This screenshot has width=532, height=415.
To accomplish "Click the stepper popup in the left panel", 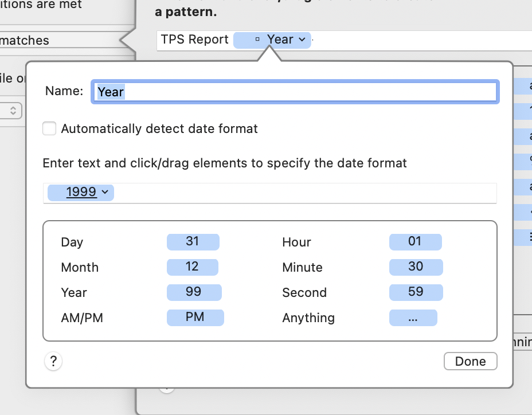I will [x=11, y=111].
